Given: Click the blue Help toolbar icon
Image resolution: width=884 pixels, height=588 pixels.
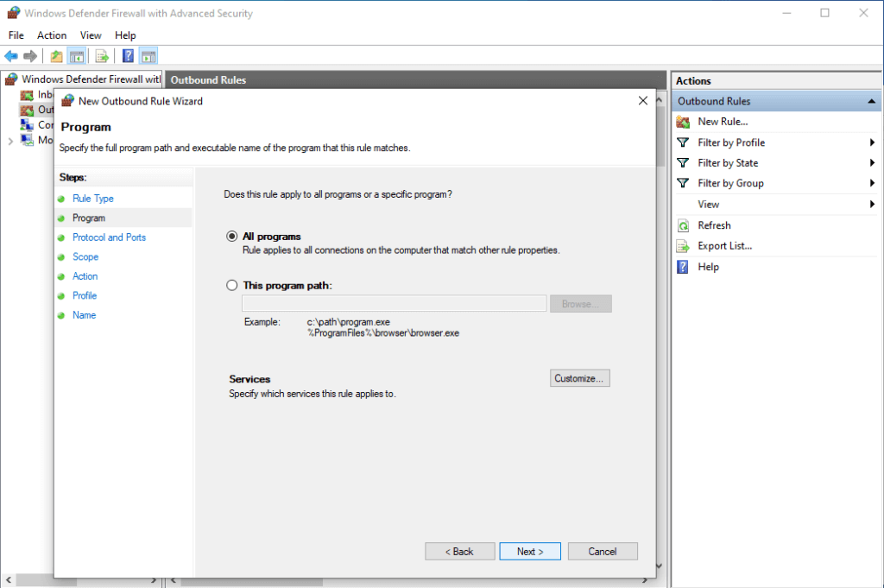Looking at the screenshot, I should point(128,56).
